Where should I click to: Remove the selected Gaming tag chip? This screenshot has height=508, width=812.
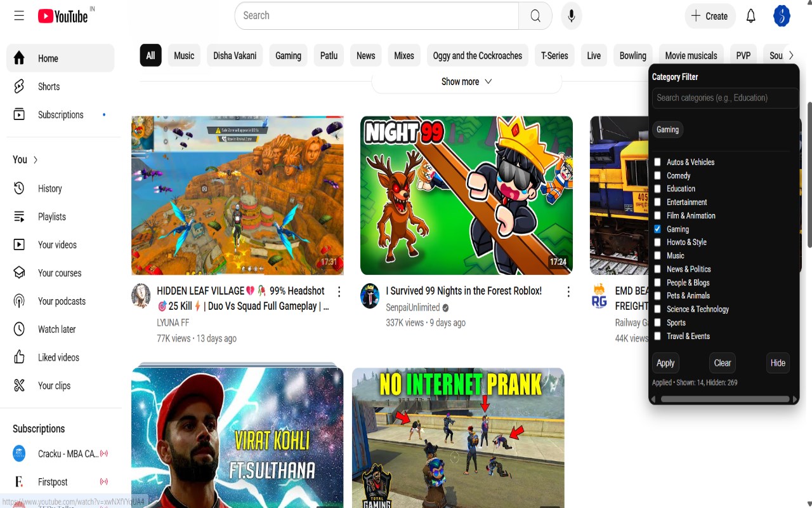pos(667,130)
